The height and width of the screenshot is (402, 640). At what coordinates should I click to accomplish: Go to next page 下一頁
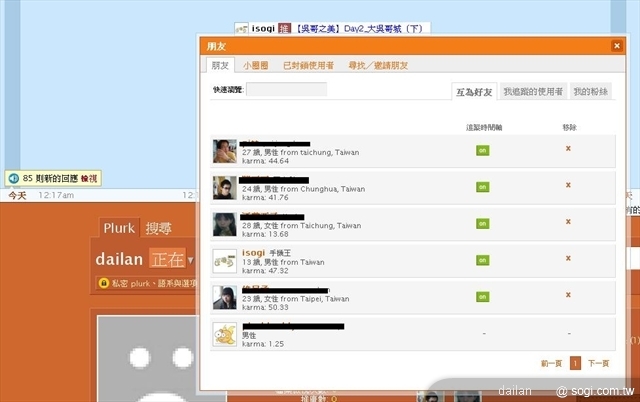(598, 363)
